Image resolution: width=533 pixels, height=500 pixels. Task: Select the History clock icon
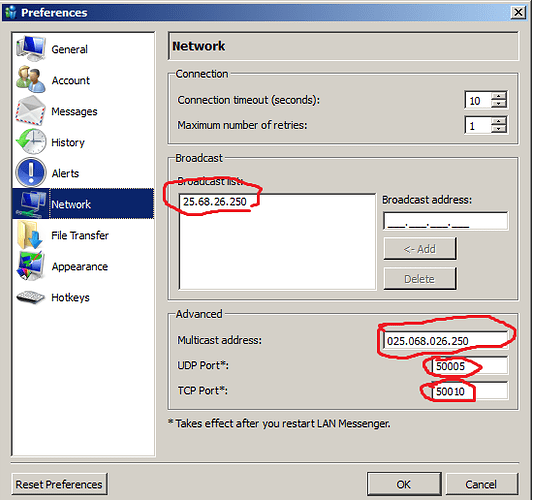[31, 142]
